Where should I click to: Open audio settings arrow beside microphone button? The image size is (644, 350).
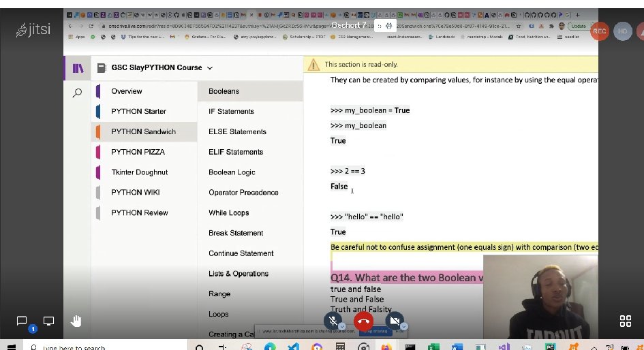click(342, 327)
